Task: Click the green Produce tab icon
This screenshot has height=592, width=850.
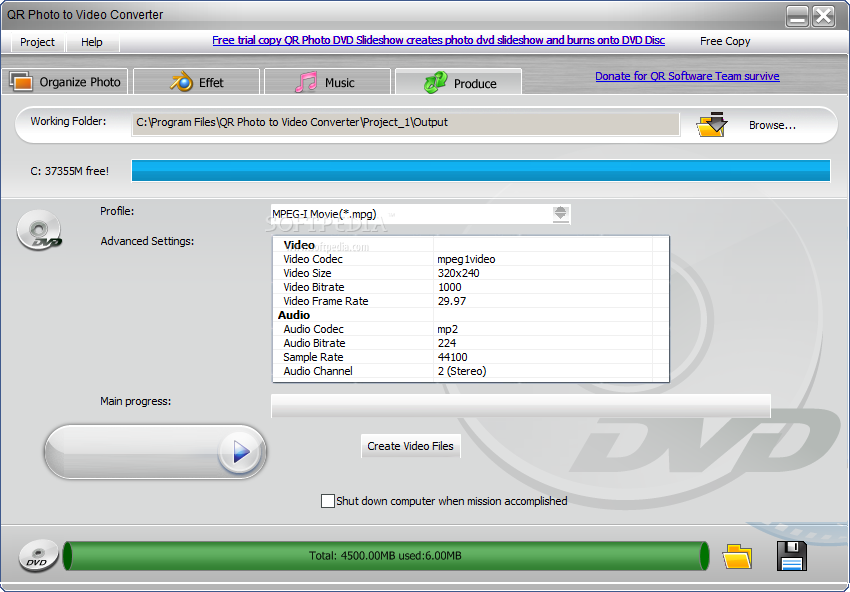Action: point(435,82)
